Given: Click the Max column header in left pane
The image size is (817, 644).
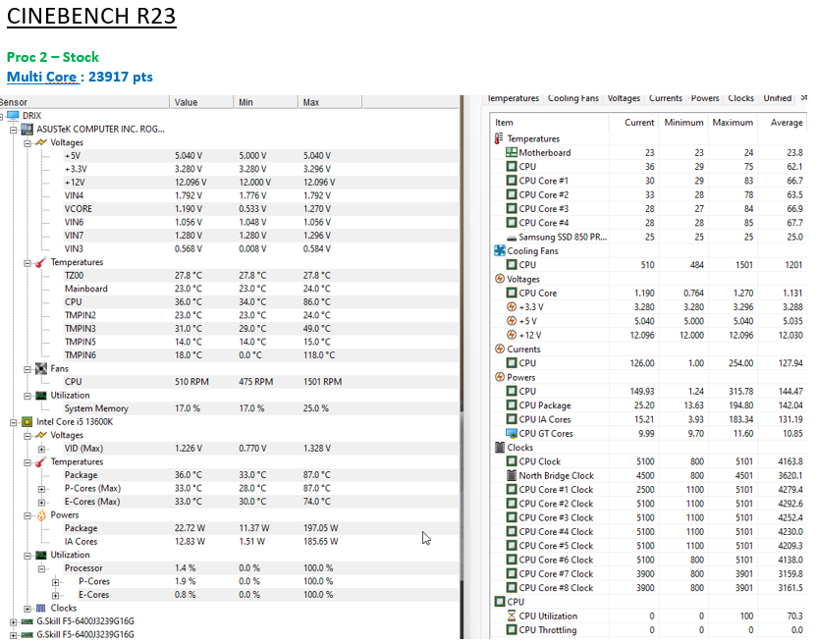Looking at the screenshot, I should (330, 102).
